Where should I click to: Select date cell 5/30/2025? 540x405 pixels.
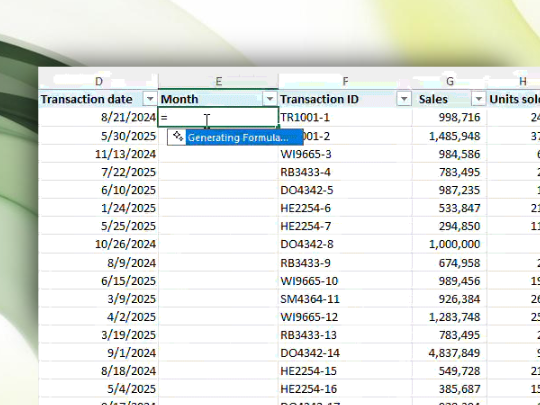pyautogui.click(x=98, y=136)
